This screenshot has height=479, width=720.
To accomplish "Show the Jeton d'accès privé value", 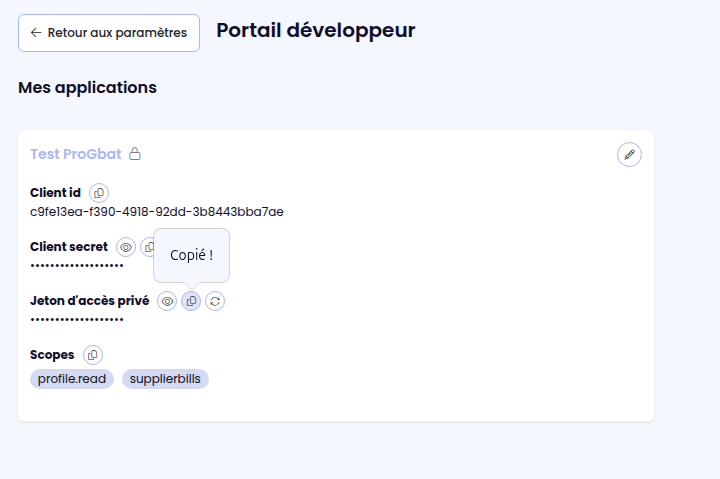I will coord(167,301).
